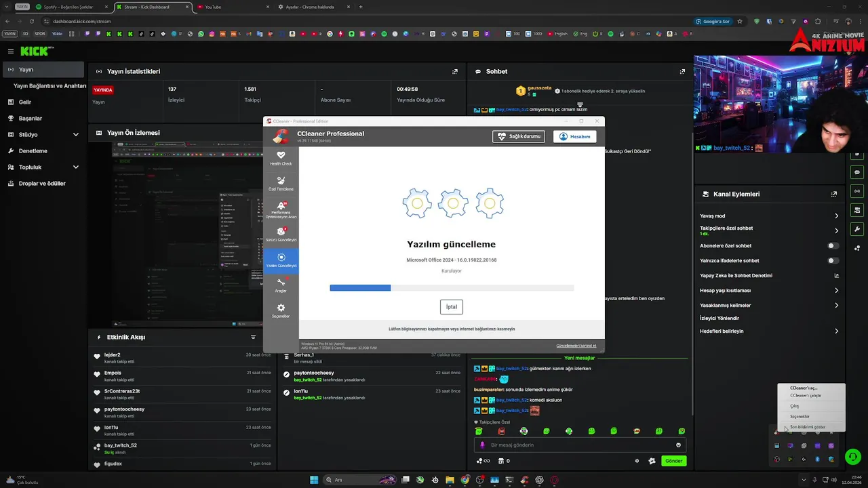This screenshot has width=868, height=488.
Task: Pop out the Kanal Eylemleri panel
Action: (834, 194)
